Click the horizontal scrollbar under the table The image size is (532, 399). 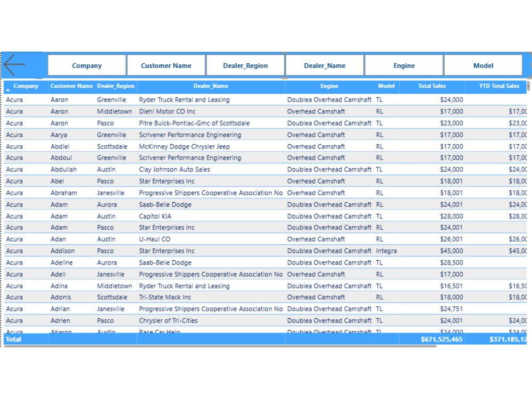[x=220, y=346]
